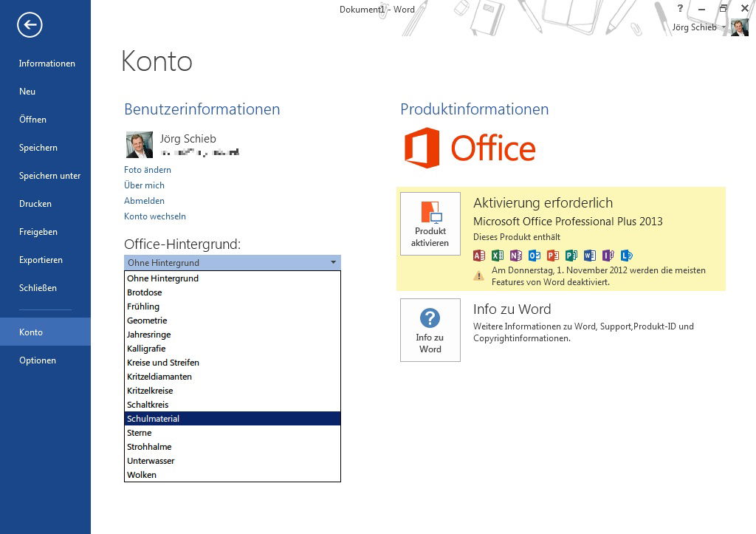The width and height of the screenshot is (756, 534).
Task: Click the help question mark in title bar
Action: click(x=680, y=8)
